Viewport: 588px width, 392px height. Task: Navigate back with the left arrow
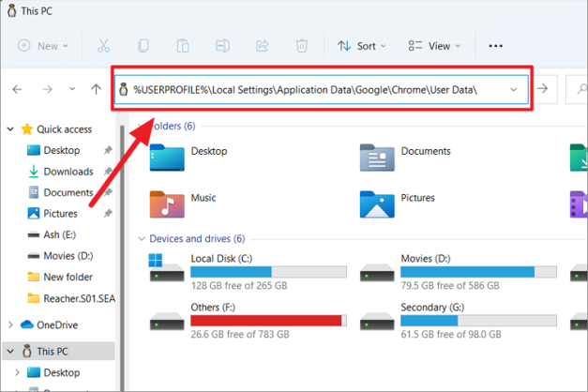tap(18, 89)
